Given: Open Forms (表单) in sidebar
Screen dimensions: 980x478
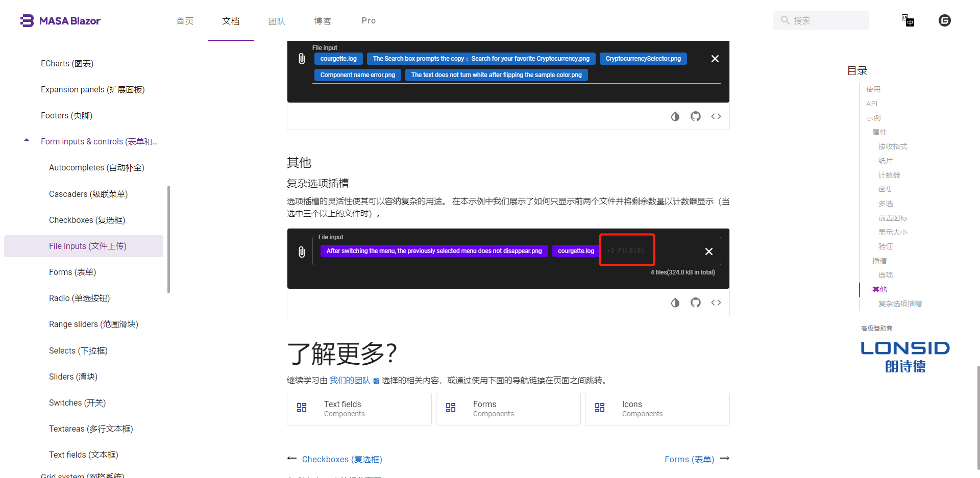Looking at the screenshot, I should coord(72,272).
